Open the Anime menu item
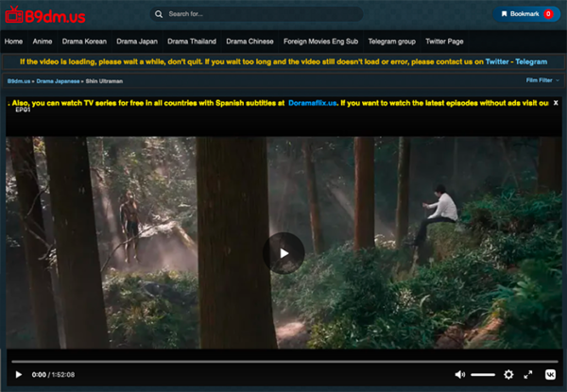 pos(42,42)
